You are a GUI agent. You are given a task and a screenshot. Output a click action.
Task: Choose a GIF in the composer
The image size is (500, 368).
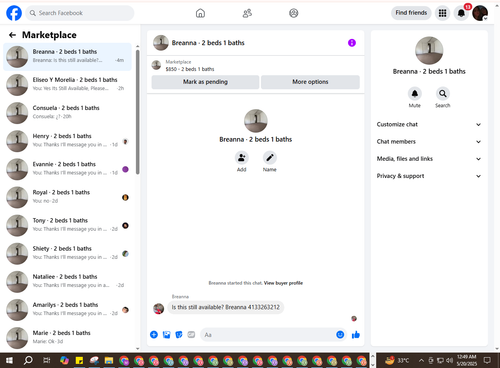191,335
